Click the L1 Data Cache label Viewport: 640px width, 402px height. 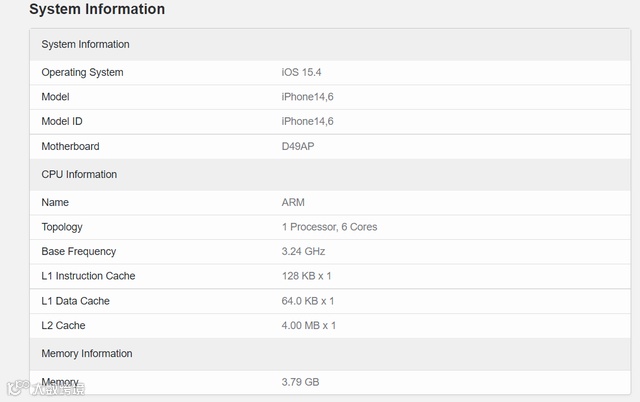click(76, 301)
